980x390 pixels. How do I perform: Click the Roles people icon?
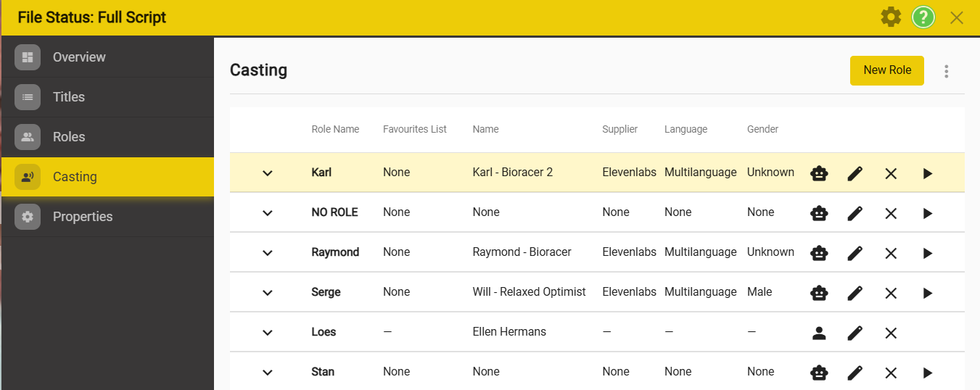pyautogui.click(x=28, y=137)
